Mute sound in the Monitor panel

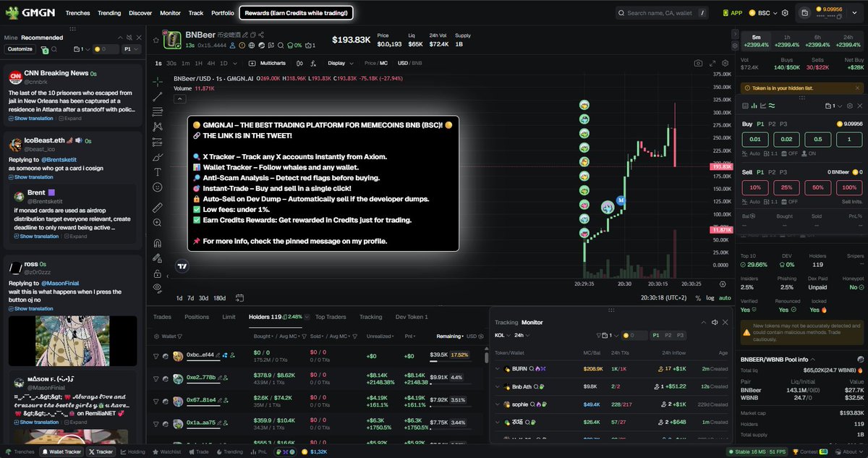[715, 322]
